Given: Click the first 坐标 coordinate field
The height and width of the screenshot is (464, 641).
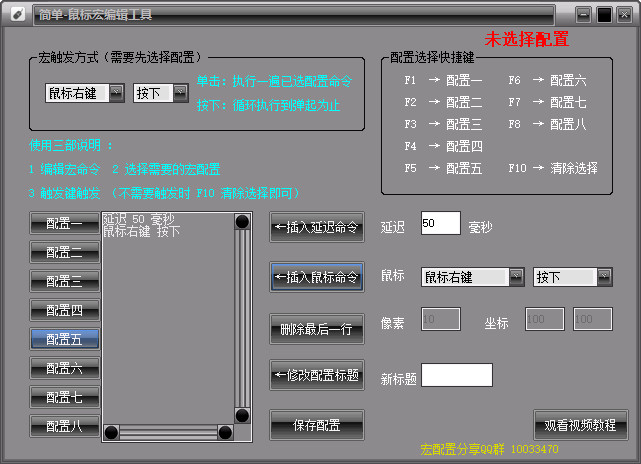Looking at the screenshot, I should (545, 319).
